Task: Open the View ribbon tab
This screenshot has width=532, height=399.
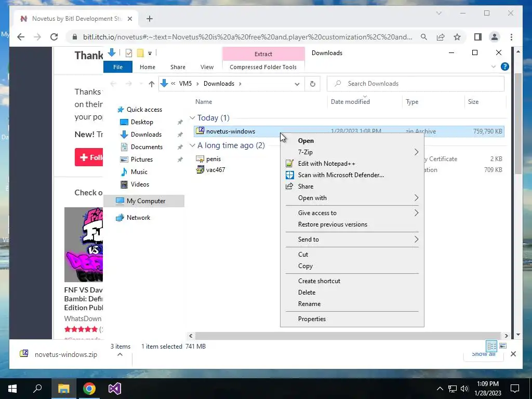Action: click(207, 67)
